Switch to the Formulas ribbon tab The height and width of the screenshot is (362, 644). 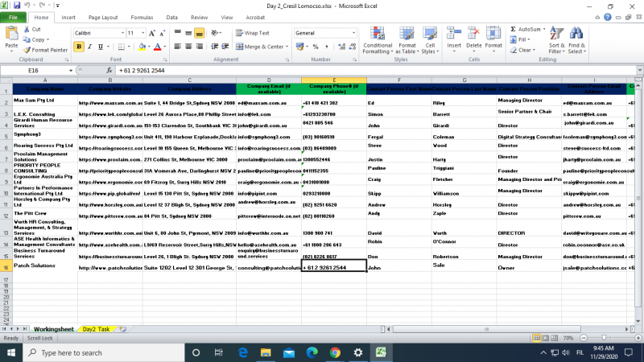[142, 17]
